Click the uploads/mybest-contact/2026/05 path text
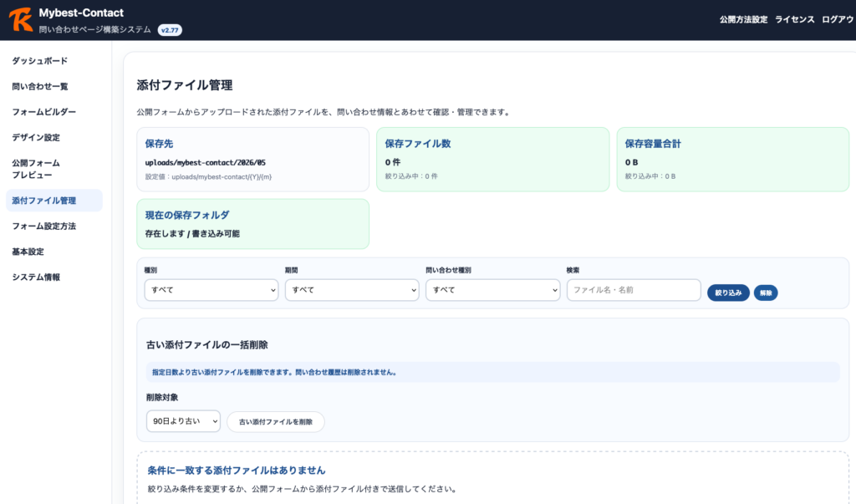 coord(206,163)
